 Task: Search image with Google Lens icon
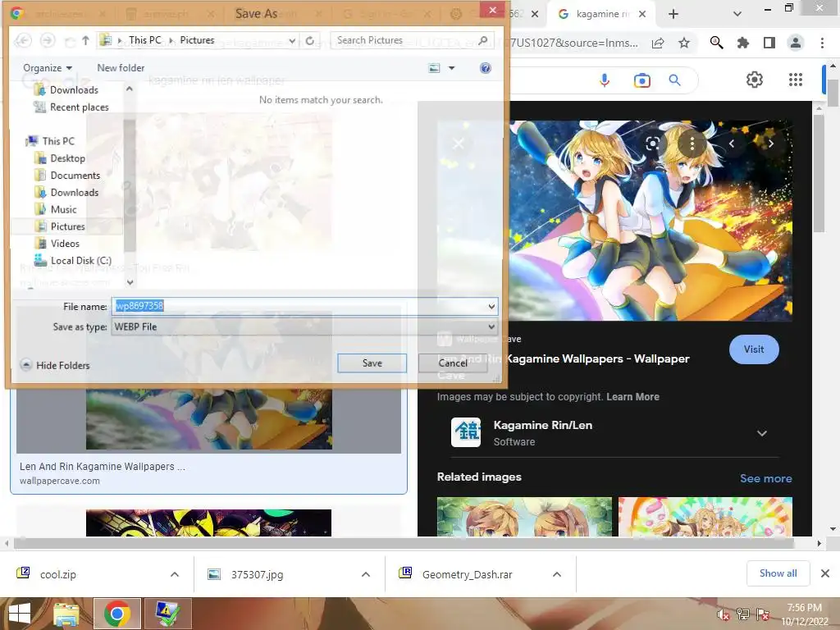point(653,144)
